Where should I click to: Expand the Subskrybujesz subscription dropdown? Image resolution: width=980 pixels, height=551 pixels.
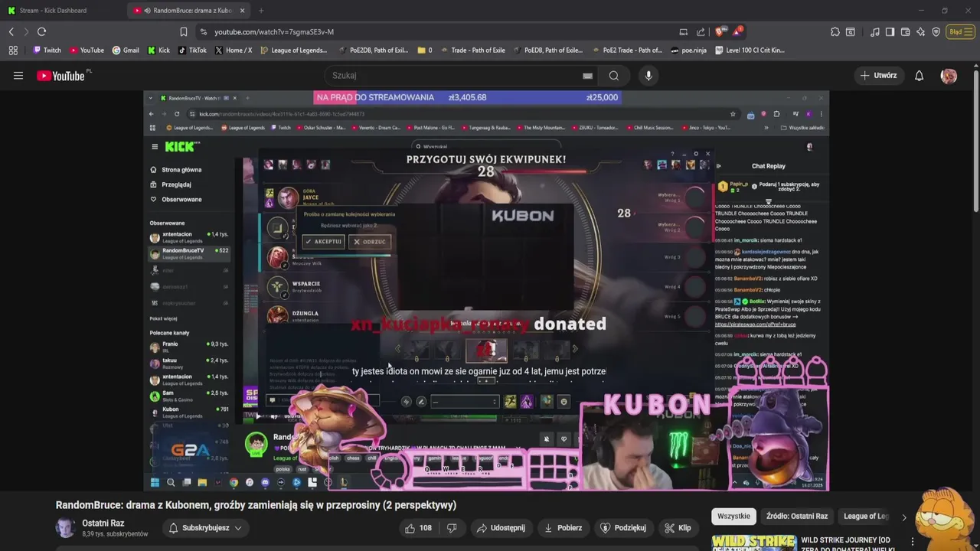point(206,528)
